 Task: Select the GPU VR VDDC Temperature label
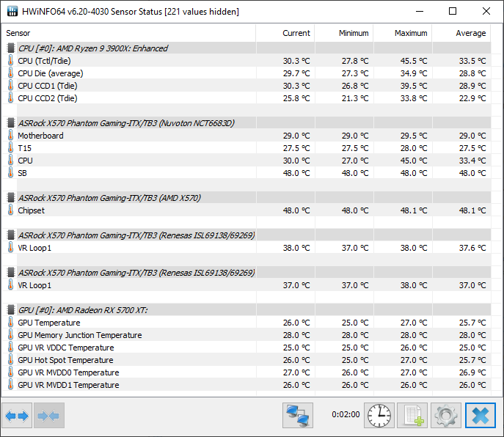coord(66,348)
